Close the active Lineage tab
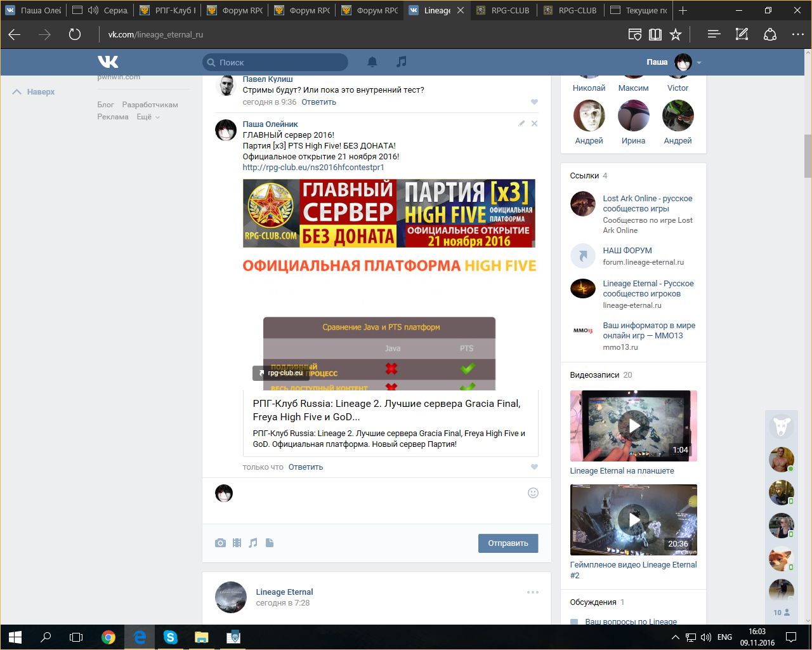This screenshot has width=812, height=650. (x=461, y=10)
